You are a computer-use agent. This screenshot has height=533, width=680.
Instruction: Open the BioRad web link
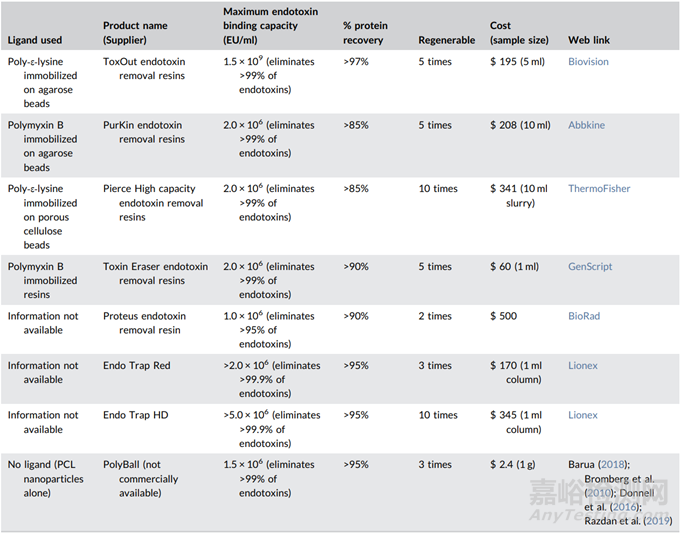583,316
